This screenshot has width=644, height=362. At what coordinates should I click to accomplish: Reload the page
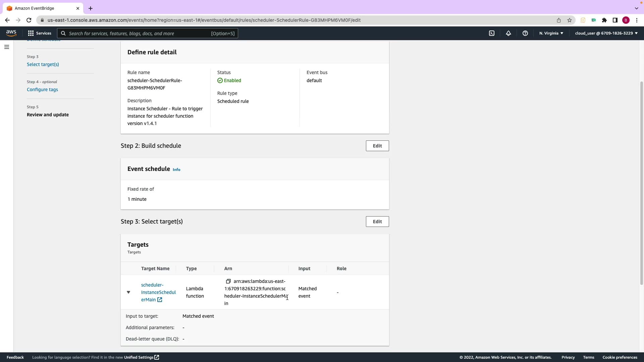click(29, 20)
